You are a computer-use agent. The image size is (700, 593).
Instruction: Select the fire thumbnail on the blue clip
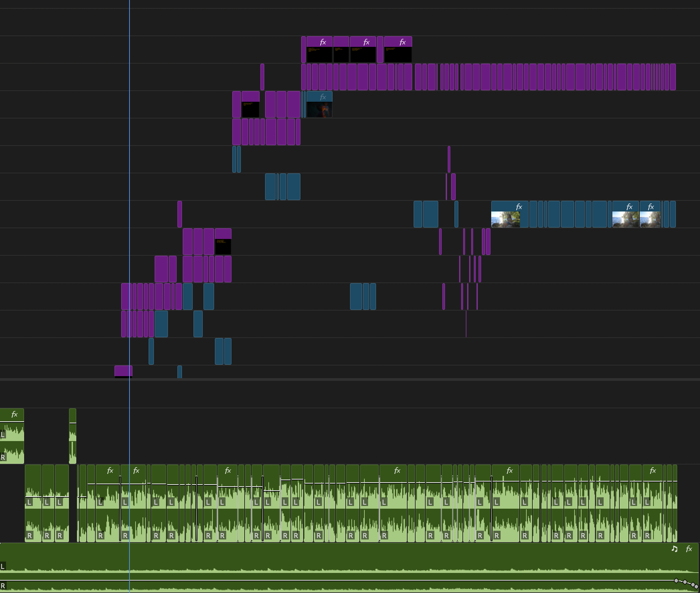tap(319, 109)
